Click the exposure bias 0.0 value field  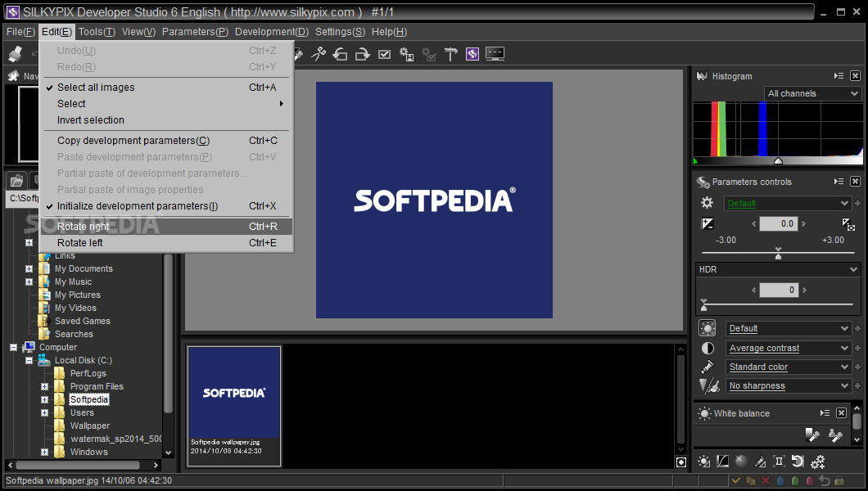click(778, 223)
